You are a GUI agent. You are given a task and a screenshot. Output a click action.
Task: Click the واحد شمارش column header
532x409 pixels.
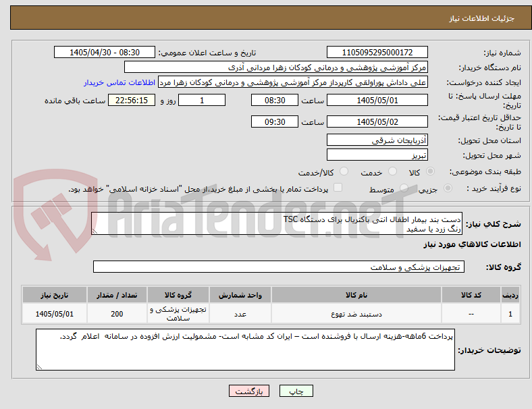pos(240,295)
